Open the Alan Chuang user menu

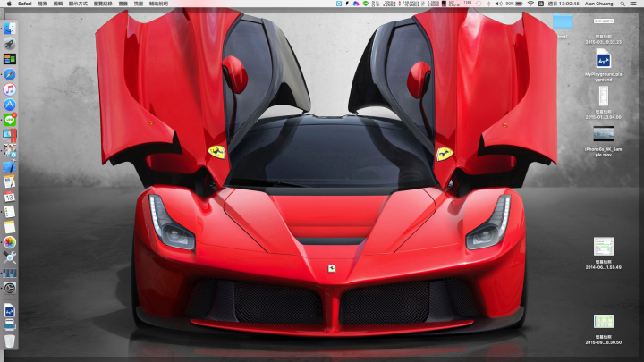[598, 4]
